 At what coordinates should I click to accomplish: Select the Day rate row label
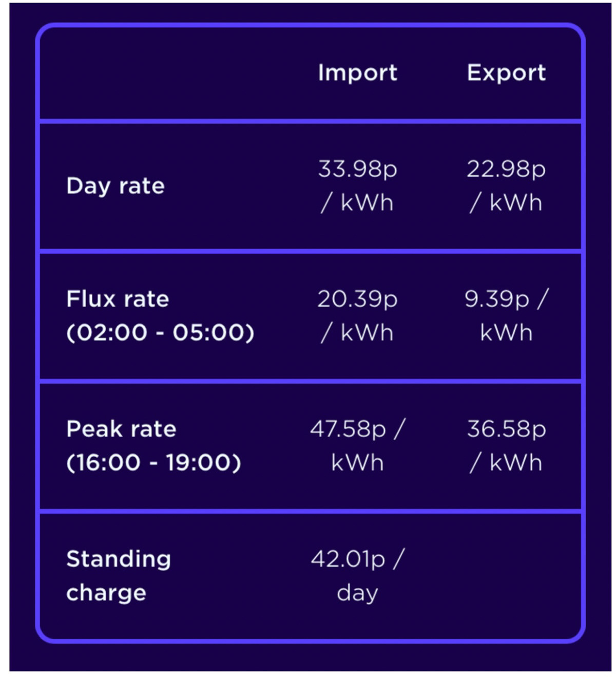(115, 186)
